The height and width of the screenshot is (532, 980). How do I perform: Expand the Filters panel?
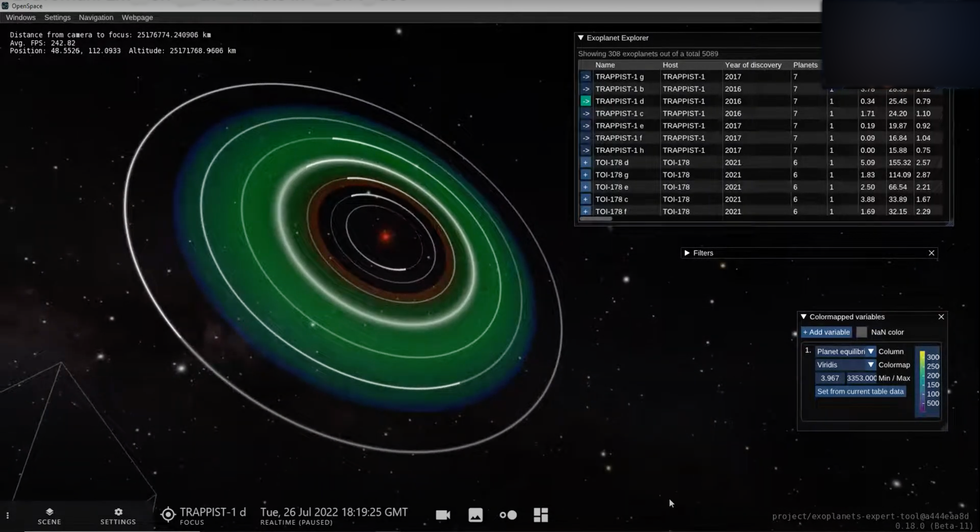(687, 253)
